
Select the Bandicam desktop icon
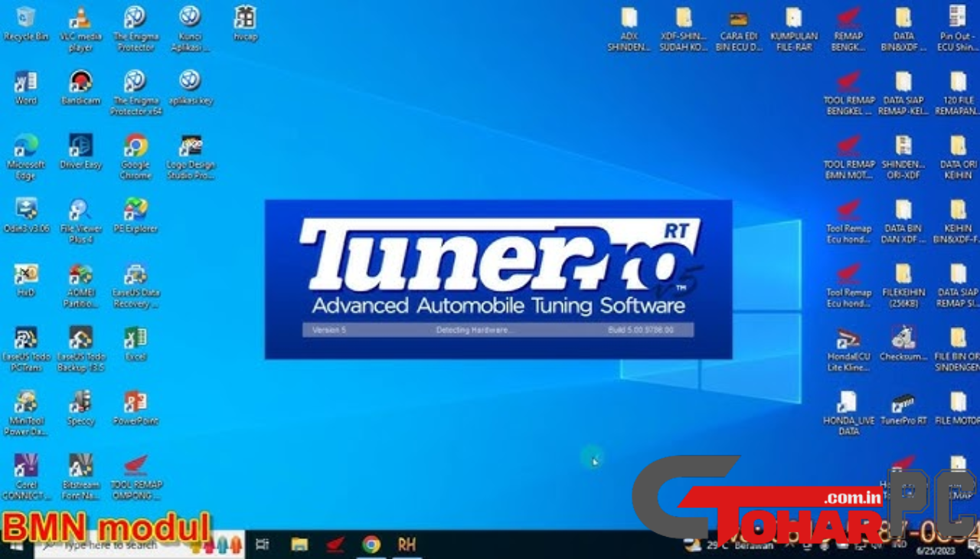coord(80,87)
